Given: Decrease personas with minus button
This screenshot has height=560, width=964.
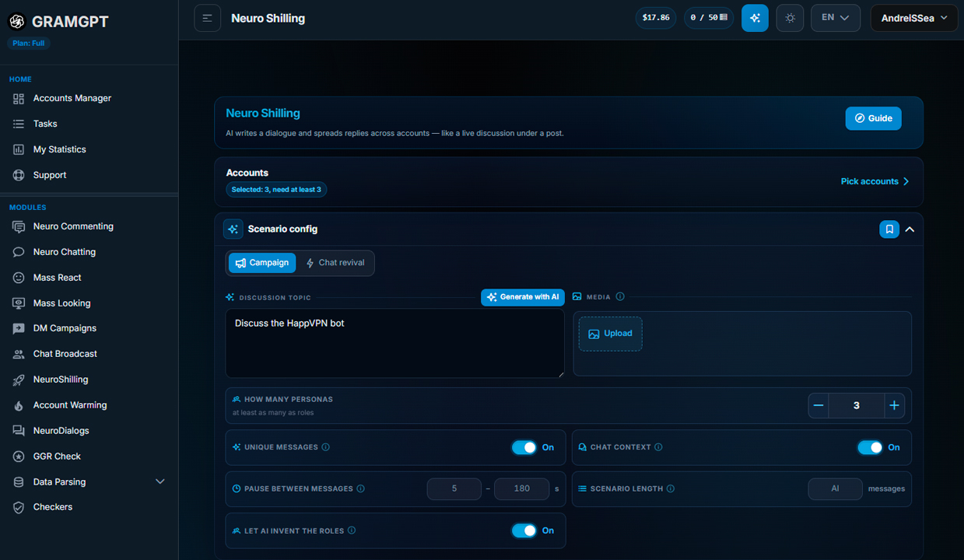Looking at the screenshot, I should point(819,405).
